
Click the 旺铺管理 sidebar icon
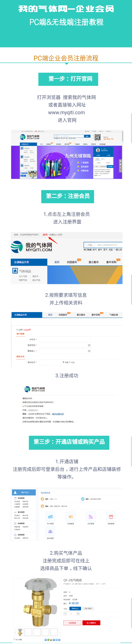(15, 523)
